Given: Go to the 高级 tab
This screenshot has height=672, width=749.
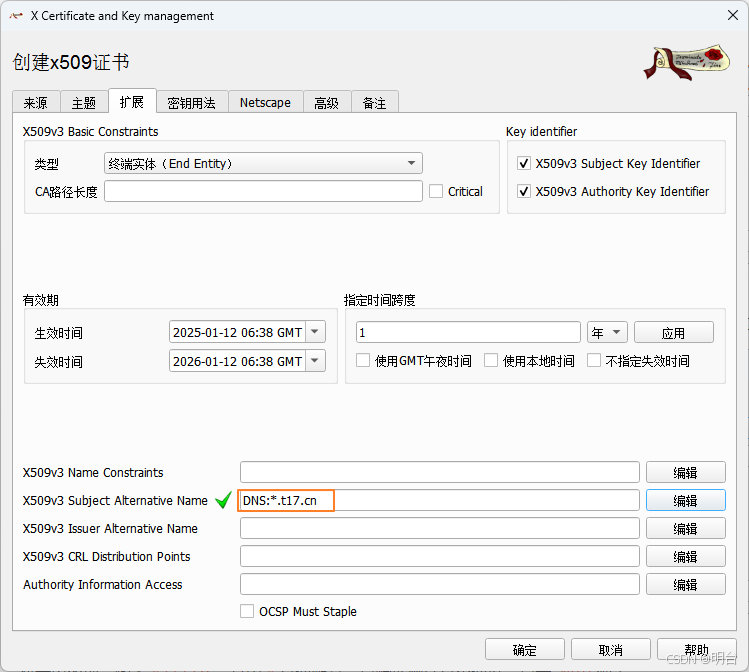Looking at the screenshot, I should click(x=327, y=102).
